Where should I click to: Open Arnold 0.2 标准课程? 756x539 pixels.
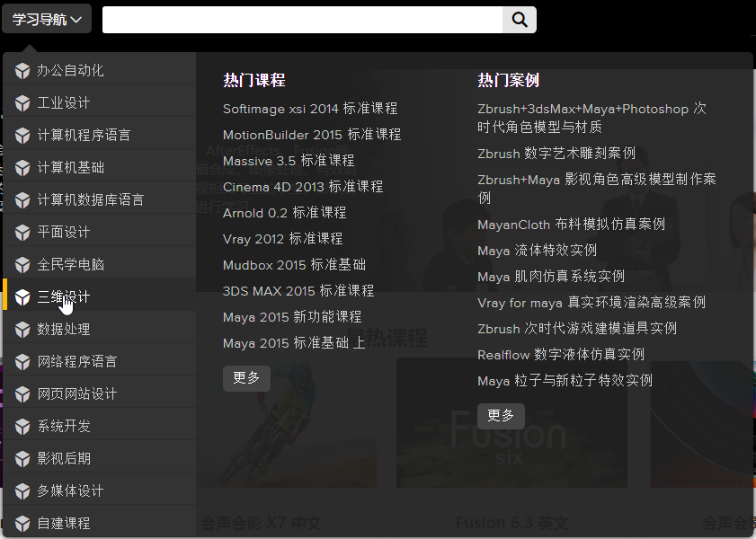click(x=284, y=212)
